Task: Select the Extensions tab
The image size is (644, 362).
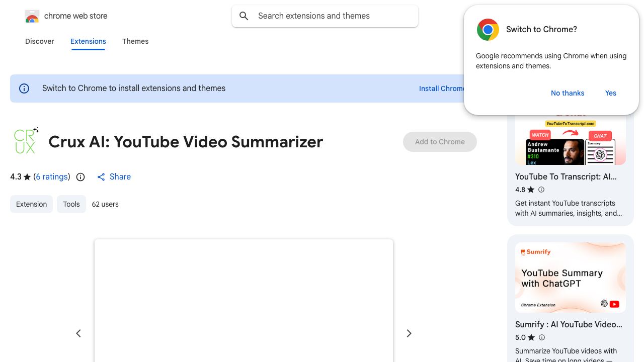Action: (x=88, y=41)
